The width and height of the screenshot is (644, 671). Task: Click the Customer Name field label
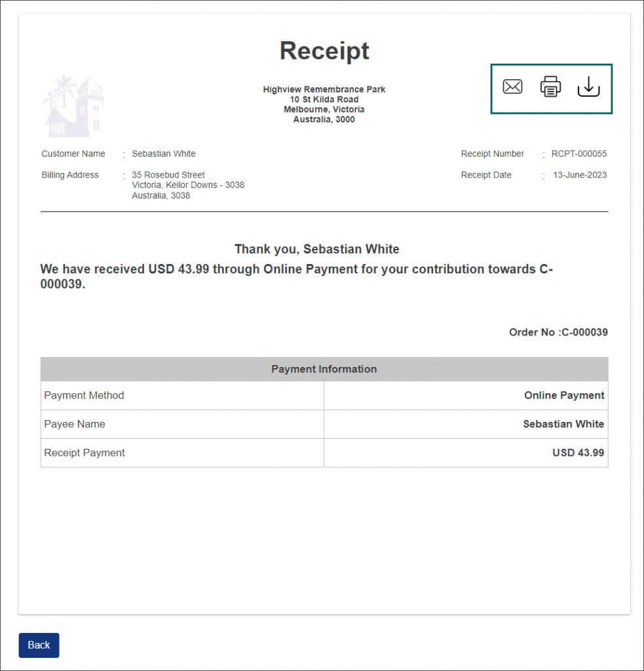73,153
